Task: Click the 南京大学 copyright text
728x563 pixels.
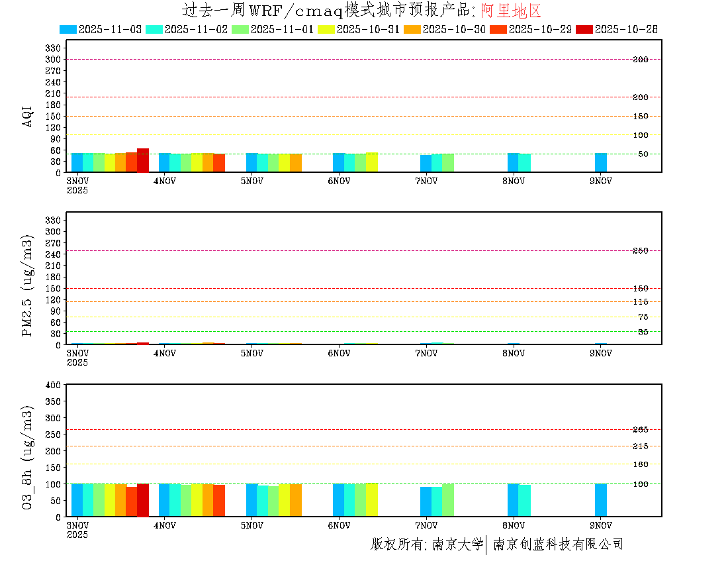Action: point(457,544)
